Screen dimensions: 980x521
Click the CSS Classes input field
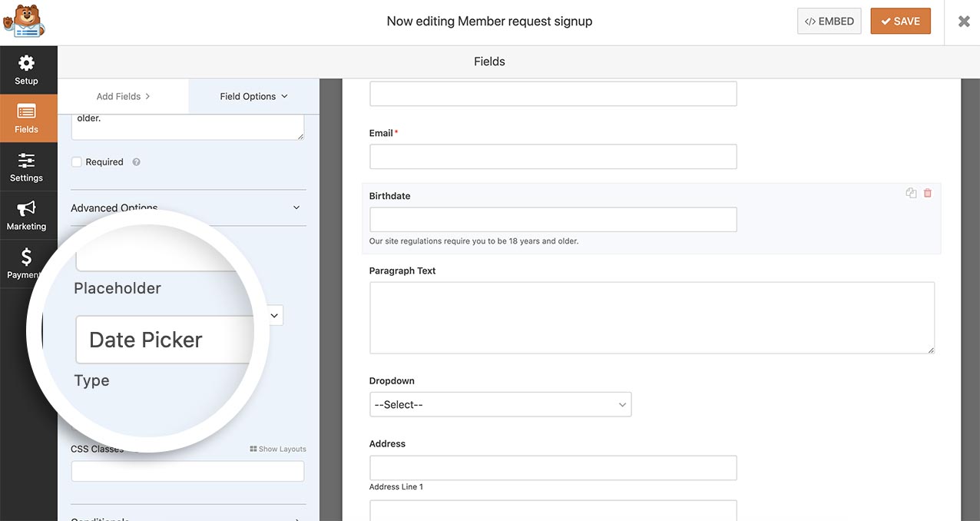(188, 471)
